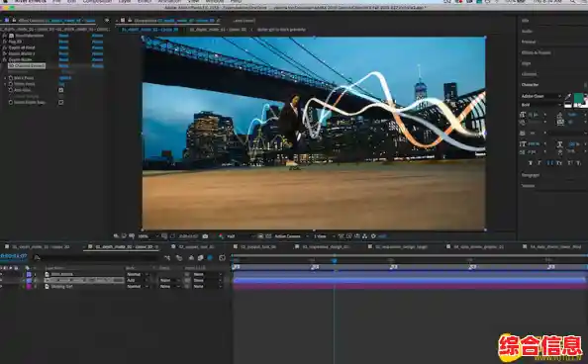Viewport: 588px width, 364px height.
Task: Switch to the Layer (none) viewer tab
Action: (244, 21)
